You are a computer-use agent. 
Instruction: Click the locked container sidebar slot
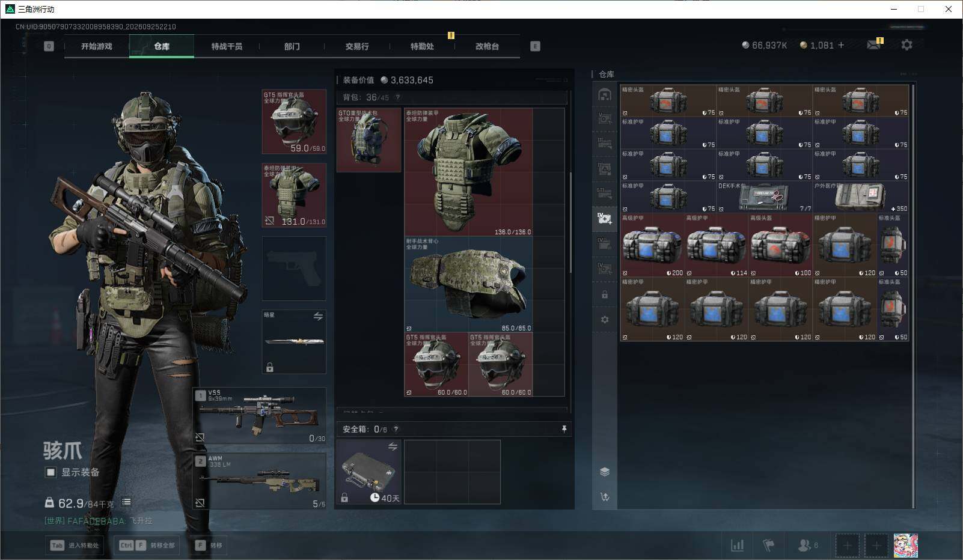click(605, 294)
